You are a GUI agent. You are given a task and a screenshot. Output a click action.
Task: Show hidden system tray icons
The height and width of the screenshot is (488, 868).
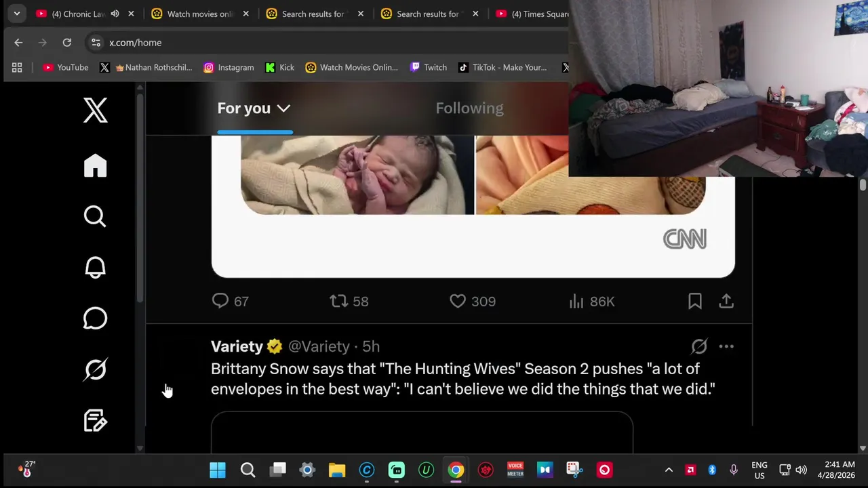(x=669, y=470)
